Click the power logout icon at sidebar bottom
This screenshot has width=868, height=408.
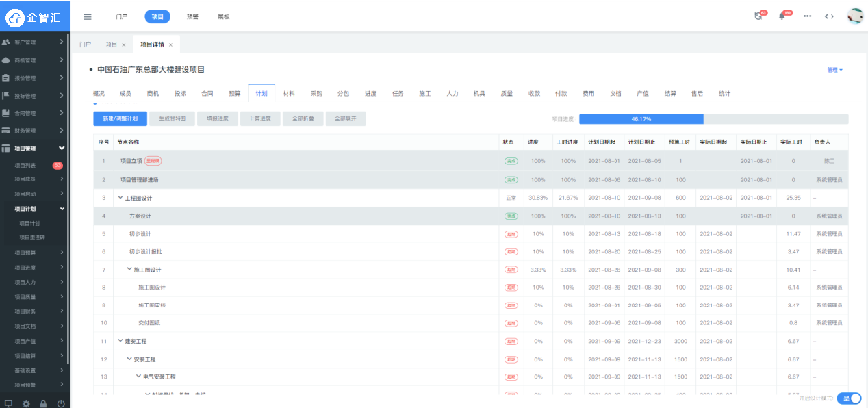[x=61, y=403]
